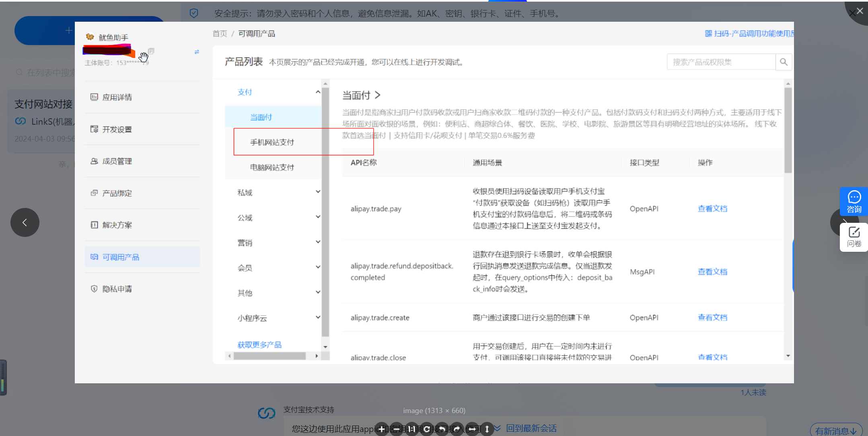Click 首页 in the breadcrumb
Image resolution: width=868 pixels, height=436 pixels.
(x=220, y=33)
